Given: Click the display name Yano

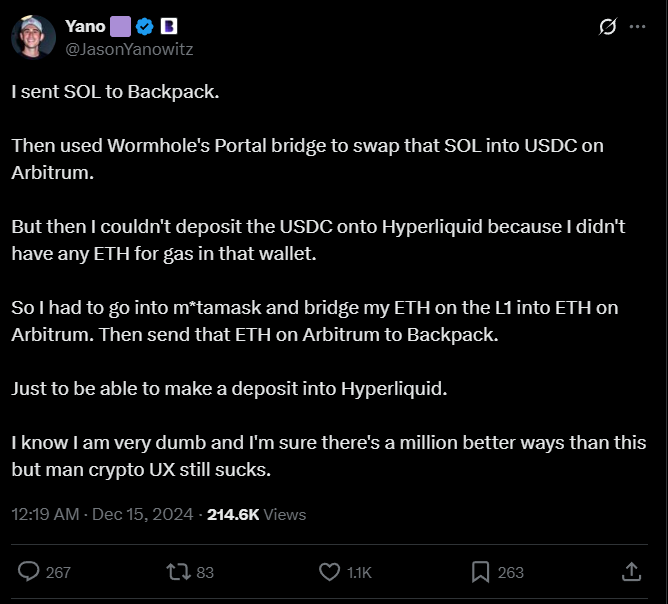Looking at the screenshot, I should pos(85,26).
